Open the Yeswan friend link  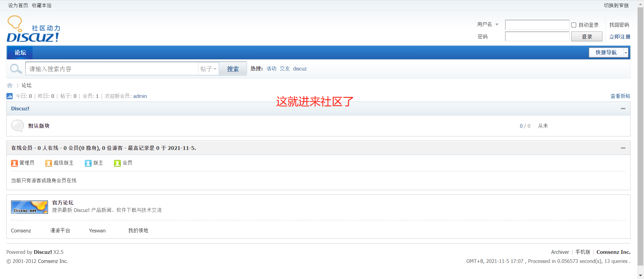click(97, 231)
